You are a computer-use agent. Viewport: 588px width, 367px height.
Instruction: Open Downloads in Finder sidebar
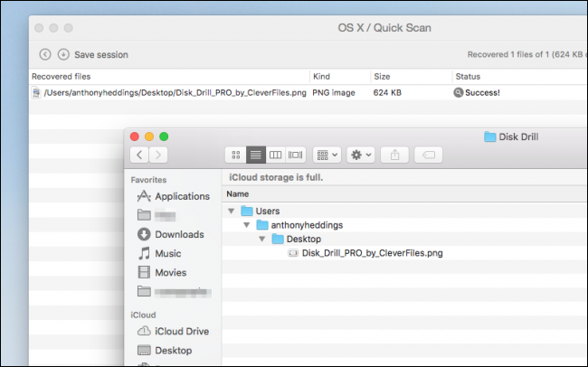(171, 234)
